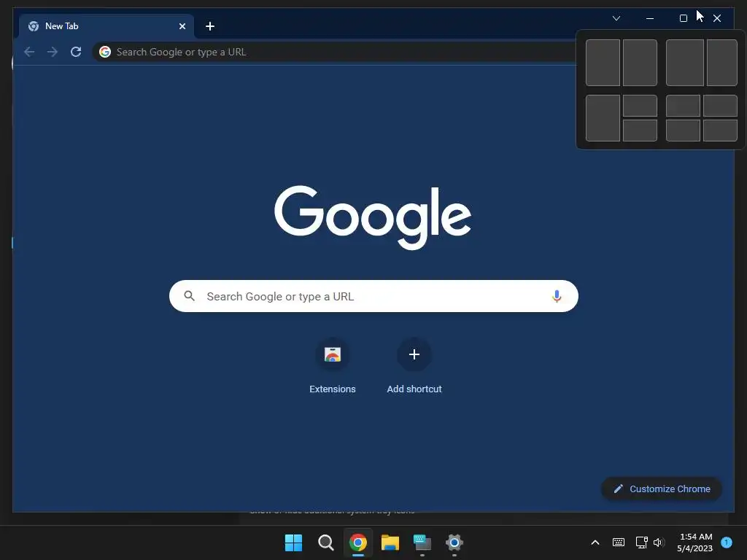Open network status tray icon
747x560 pixels.
point(642,542)
